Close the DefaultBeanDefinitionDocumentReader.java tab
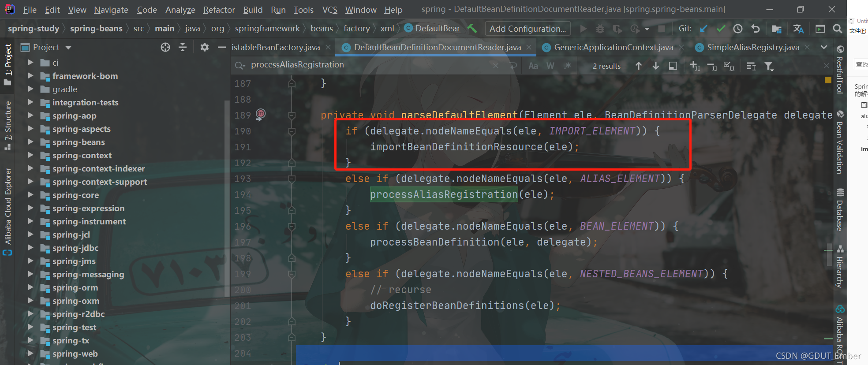This screenshot has width=868, height=365. point(529,47)
